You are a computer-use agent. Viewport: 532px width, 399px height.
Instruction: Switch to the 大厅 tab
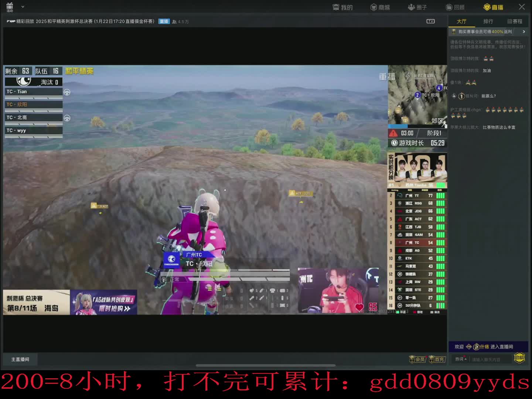(x=461, y=21)
